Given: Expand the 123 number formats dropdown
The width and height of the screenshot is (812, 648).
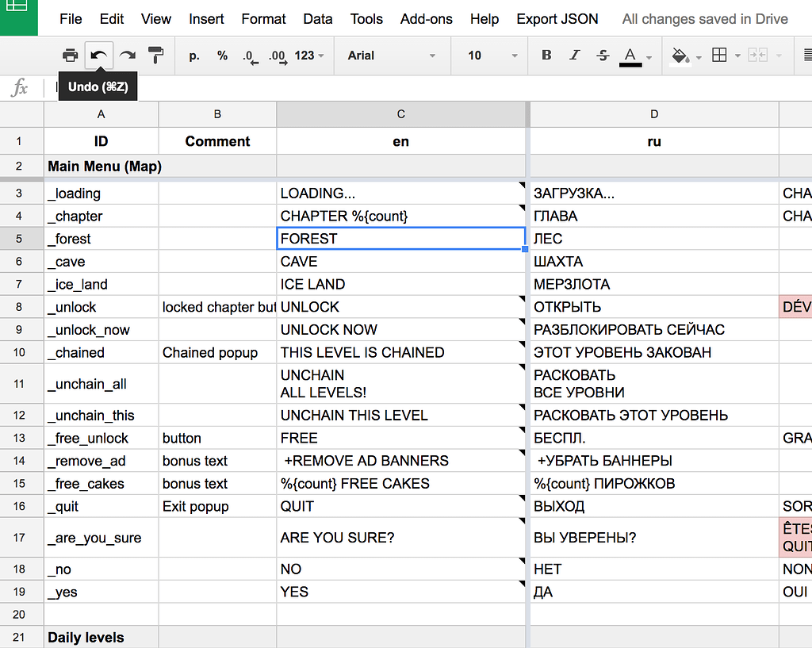Looking at the screenshot, I should 309,56.
